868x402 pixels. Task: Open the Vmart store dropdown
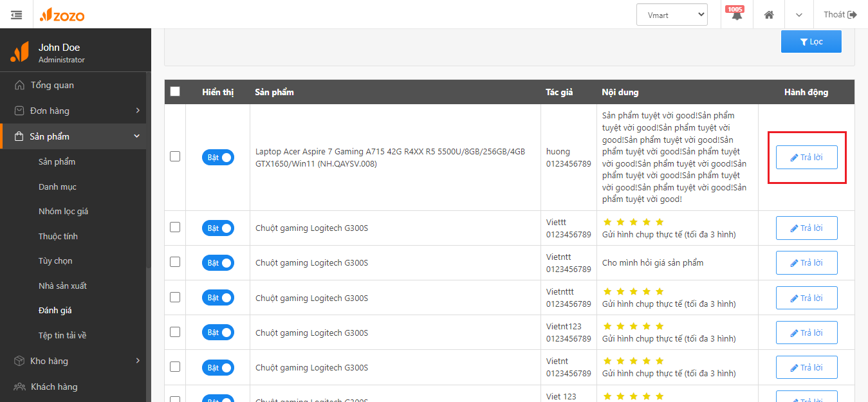[672, 15]
